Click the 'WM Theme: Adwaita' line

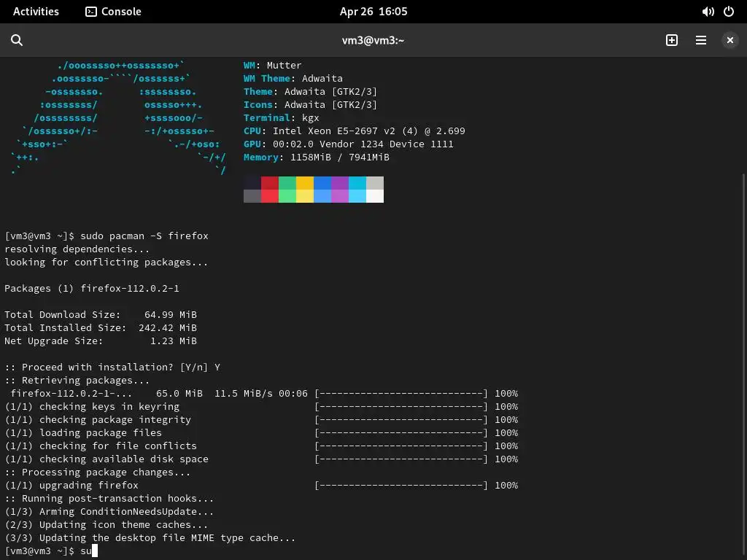293,79
